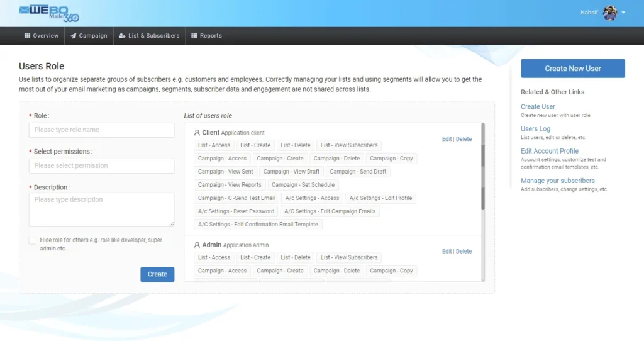Image resolution: width=644 pixels, height=341 pixels.
Task: Enable the Hide role for others checkbox
Action: 33,240
